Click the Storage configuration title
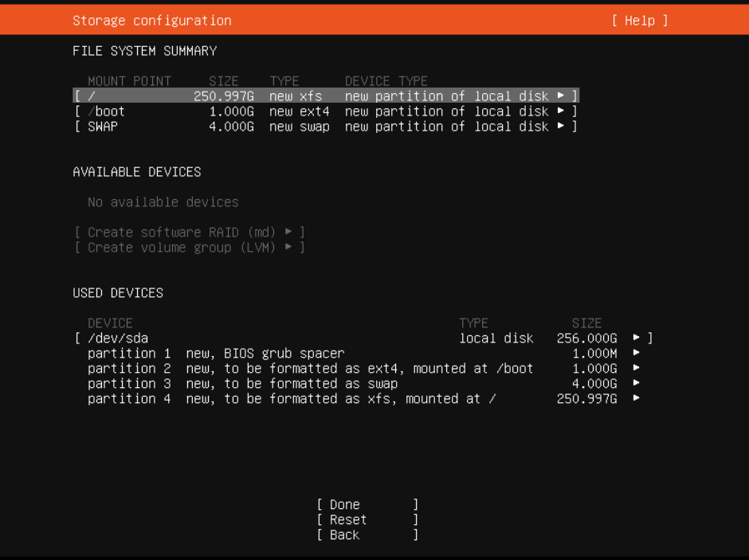Viewport: 749px width, 560px height. point(152,21)
